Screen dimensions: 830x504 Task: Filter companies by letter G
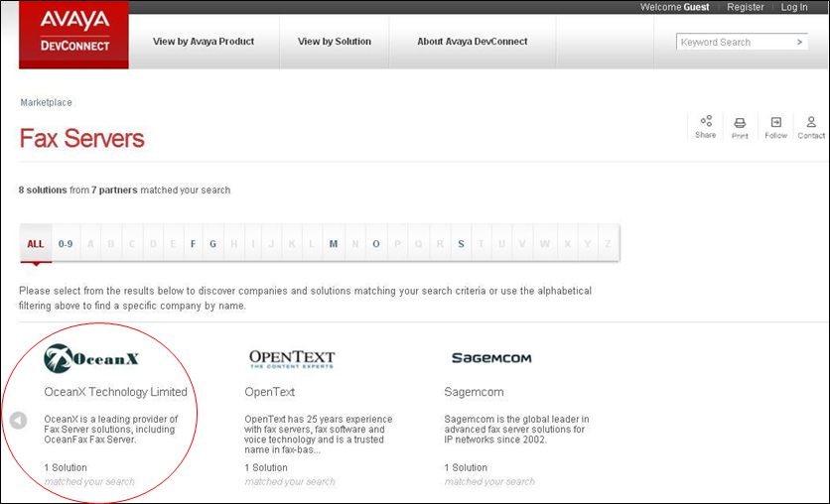pyautogui.click(x=212, y=244)
